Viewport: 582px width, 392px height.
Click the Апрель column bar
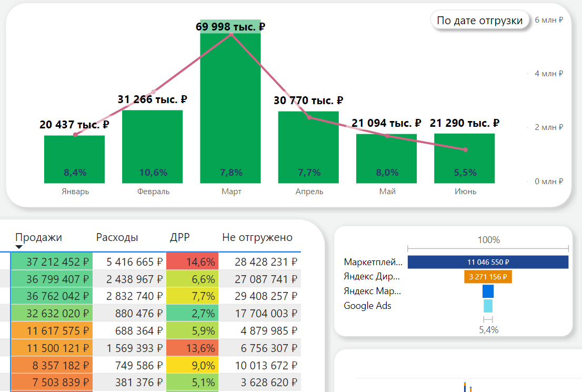[308, 147]
